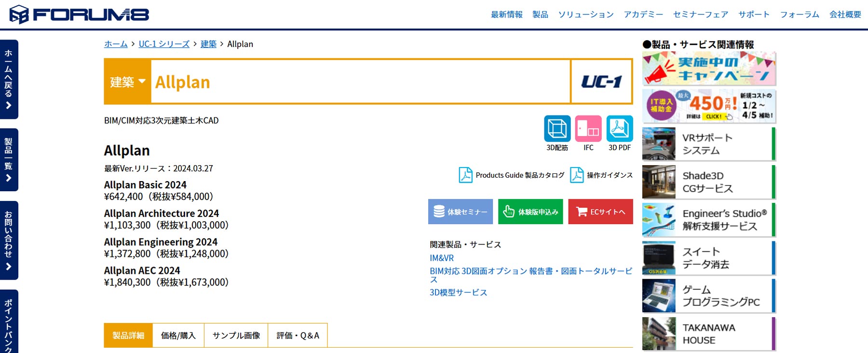The height and width of the screenshot is (353, 868).
Task: Go to ECサイトへ button
Action: click(x=600, y=212)
